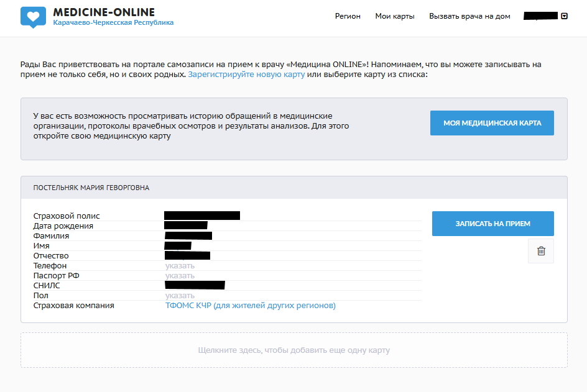587x392 pixels.
Task: Click указать next to Пол
Action: pos(180,296)
